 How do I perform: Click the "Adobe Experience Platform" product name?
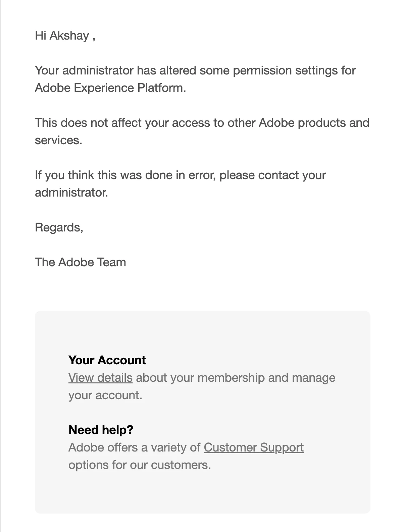110,88
